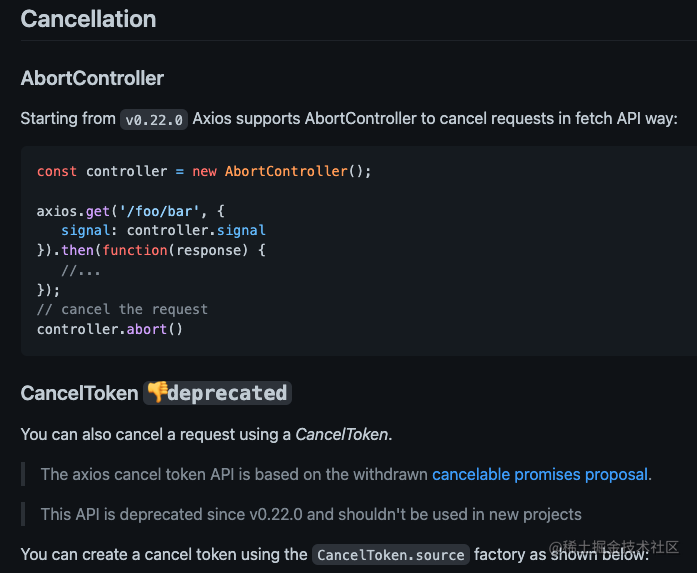This screenshot has width=697, height=573.
Task: Click the AbortController subsection heading
Action: pos(92,78)
